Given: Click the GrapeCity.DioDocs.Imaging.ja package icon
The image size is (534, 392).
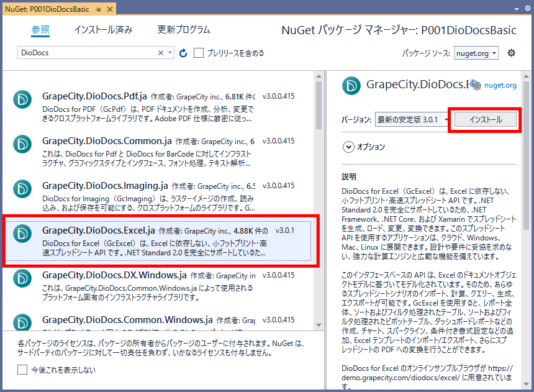Looking at the screenshot, I should [22, 188].
